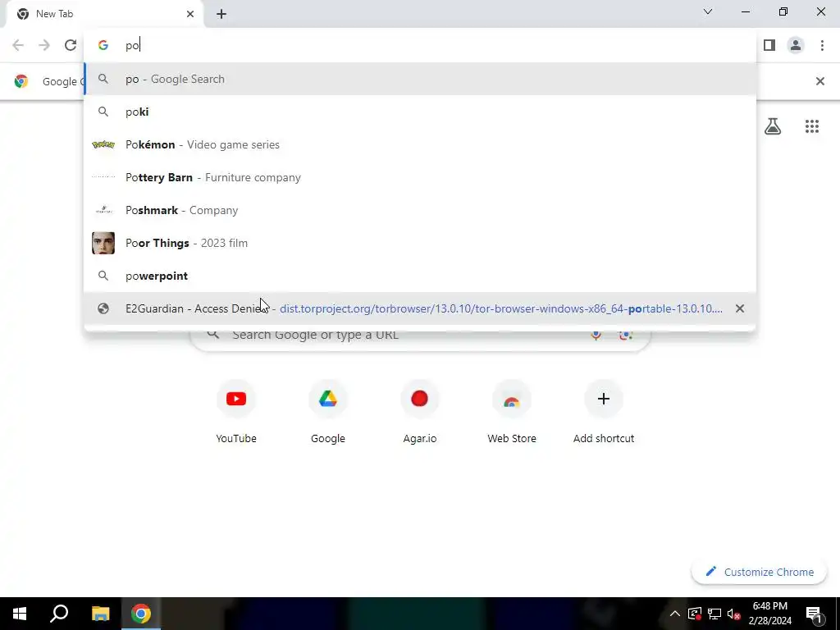Select the 'po - Google Search' suggestion

pyautogui.click(x=420, y=80)
